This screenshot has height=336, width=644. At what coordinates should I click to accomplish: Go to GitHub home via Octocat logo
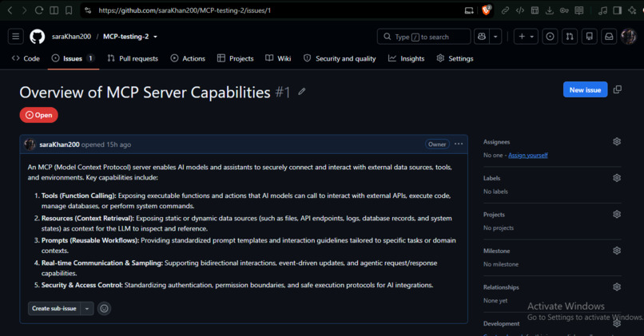38,37
